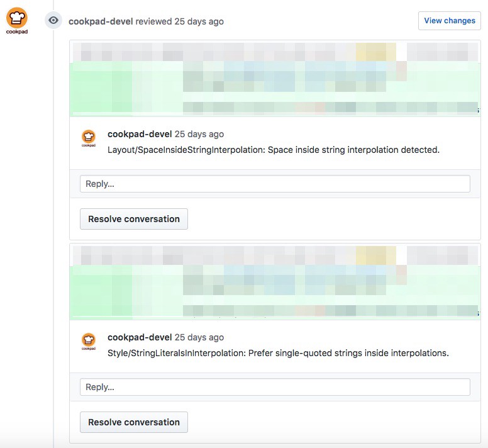This screenshot has height=448, width=488.
Task: Click the eye review icon on the timeline
Action: click(54, 21)
